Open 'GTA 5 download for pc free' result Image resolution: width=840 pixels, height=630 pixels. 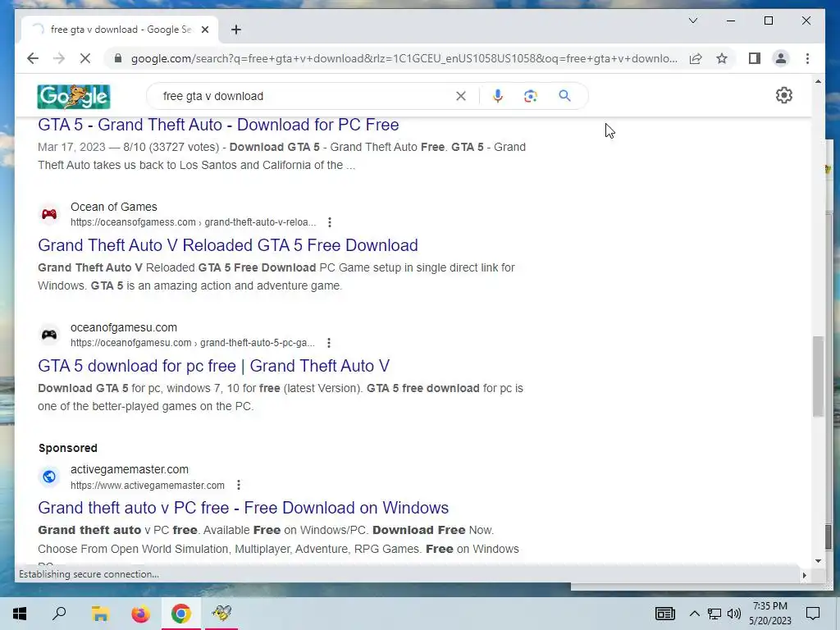click(213, 365)
